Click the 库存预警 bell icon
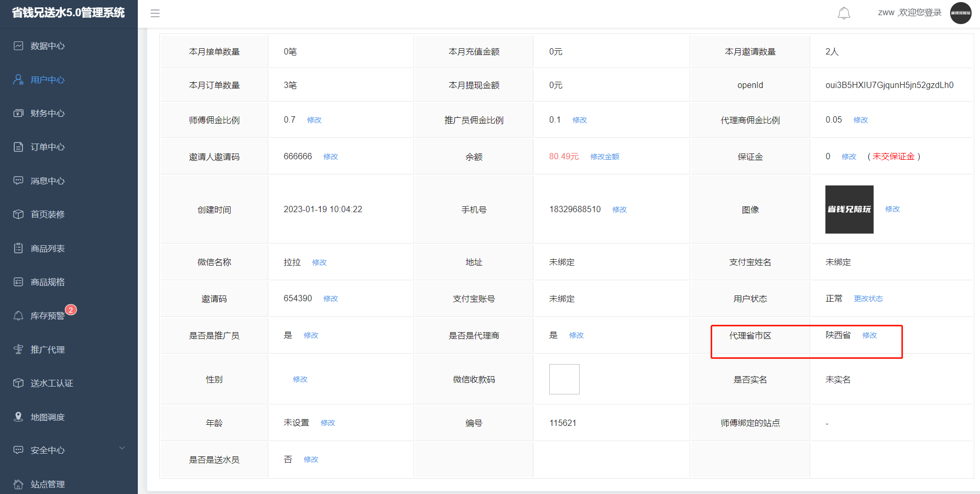This screenshot has height=494, width=980. point(18,315)
